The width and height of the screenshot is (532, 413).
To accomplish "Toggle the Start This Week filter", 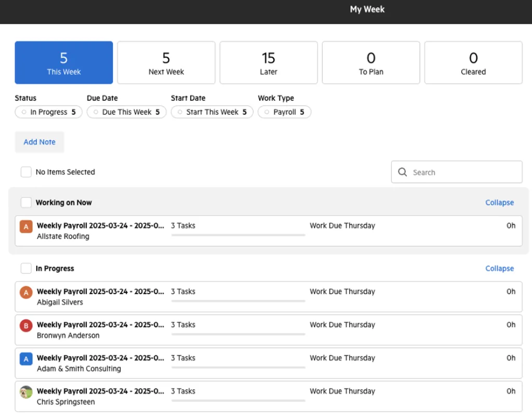I will pos(212,112).
